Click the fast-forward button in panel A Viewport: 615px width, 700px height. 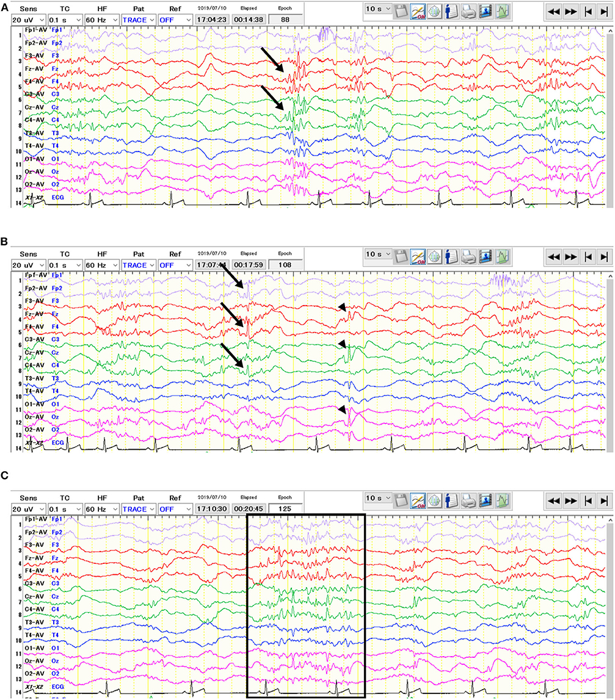tap(571, 12)
